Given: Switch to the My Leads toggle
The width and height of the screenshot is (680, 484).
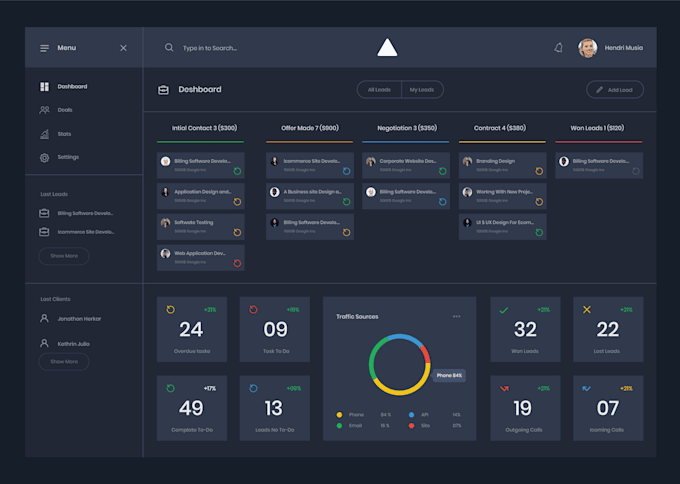Looking at the screenshot, I should click(422, 90).
